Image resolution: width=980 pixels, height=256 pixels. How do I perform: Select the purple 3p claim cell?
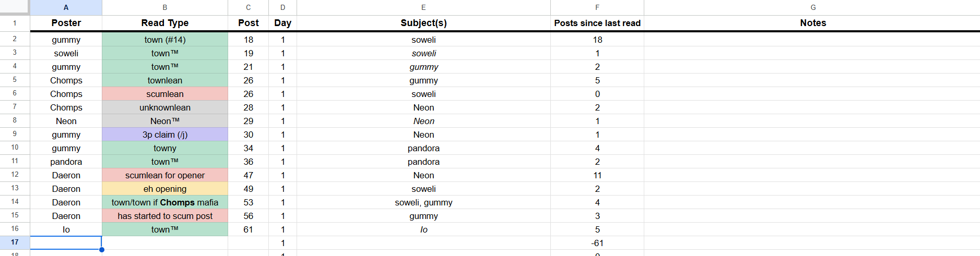coord(165,135)
